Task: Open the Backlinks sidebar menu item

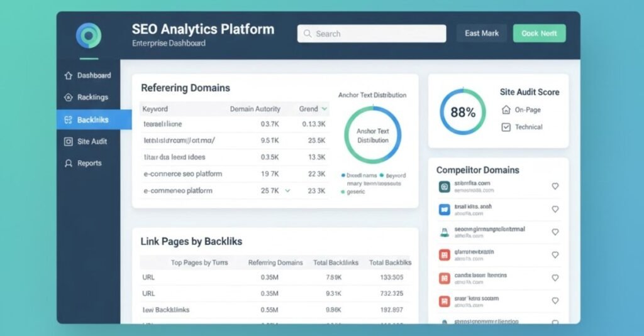Action: 93,119
